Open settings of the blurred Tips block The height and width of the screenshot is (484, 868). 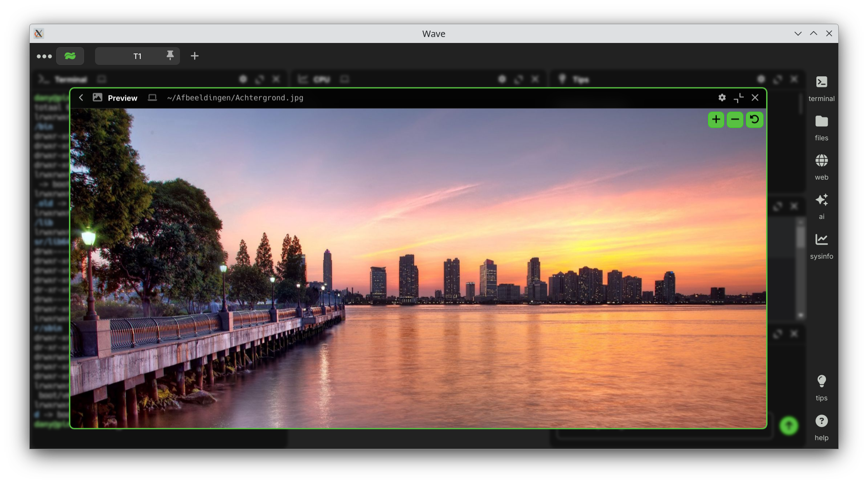tap(761, 79)
